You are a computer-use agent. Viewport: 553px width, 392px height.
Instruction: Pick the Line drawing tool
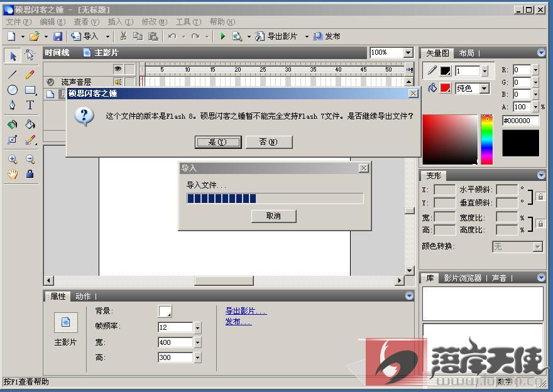click(x=13, y=74)
